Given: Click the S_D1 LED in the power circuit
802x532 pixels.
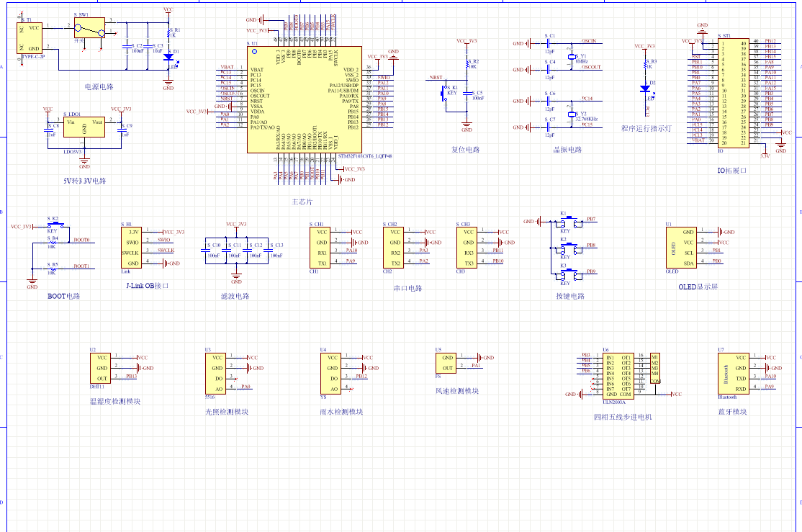Looking at the screenshot, I should (168, 56).
